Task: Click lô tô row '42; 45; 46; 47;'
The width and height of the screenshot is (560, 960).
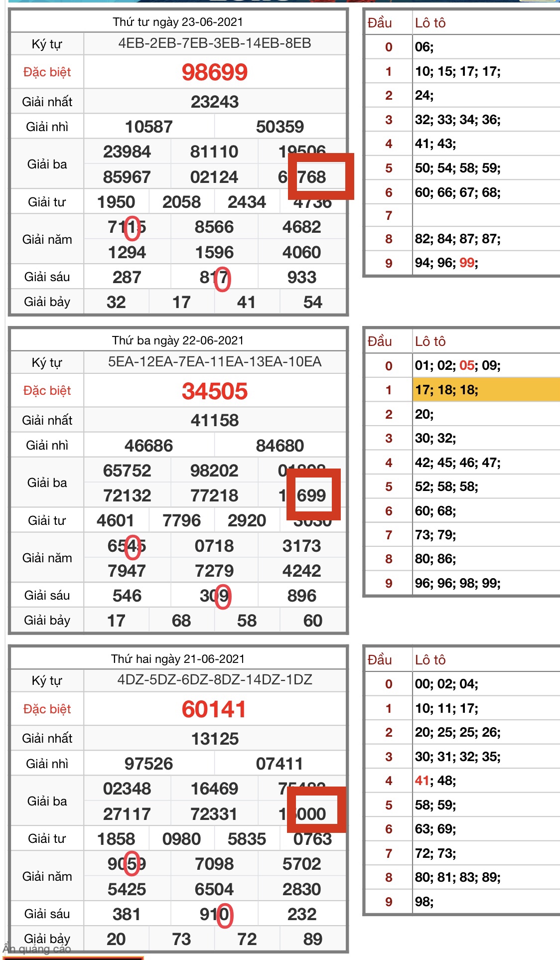Action: click(x=458, y=463)
